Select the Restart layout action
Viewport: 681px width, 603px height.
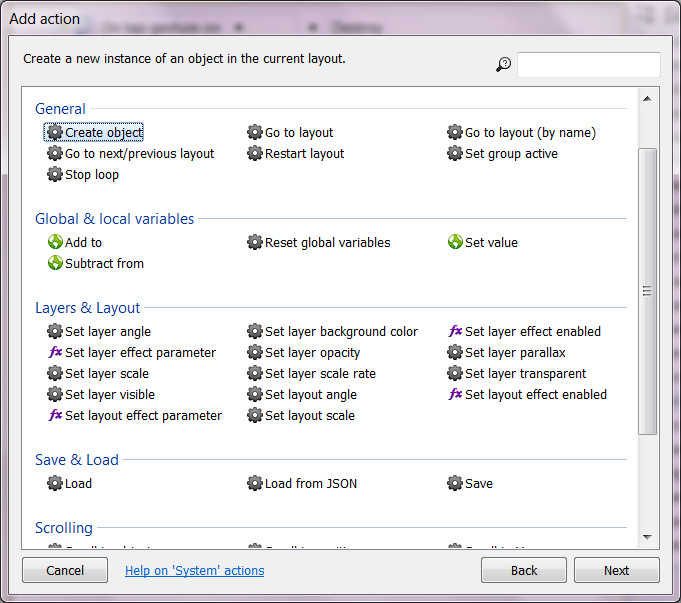[x=304, y=154]
